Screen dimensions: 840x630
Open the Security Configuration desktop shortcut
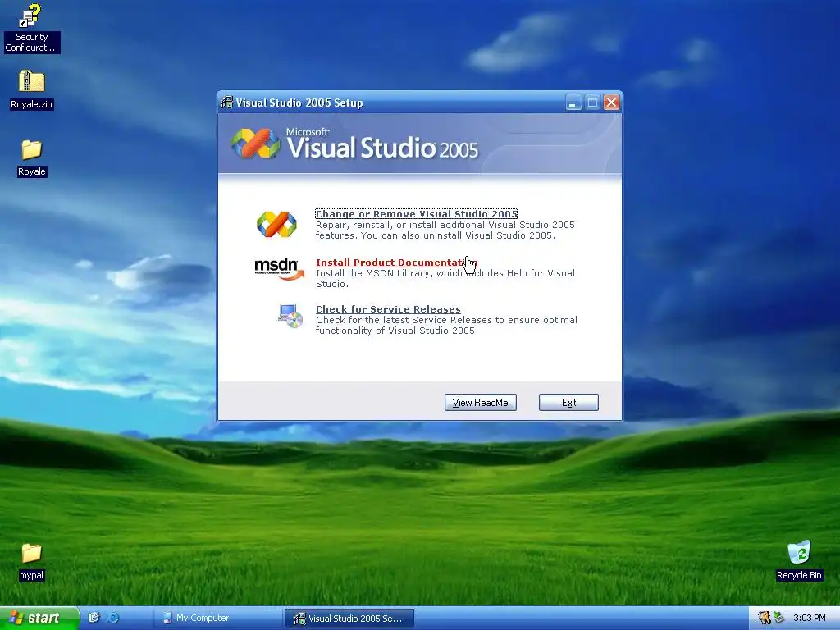31,28
